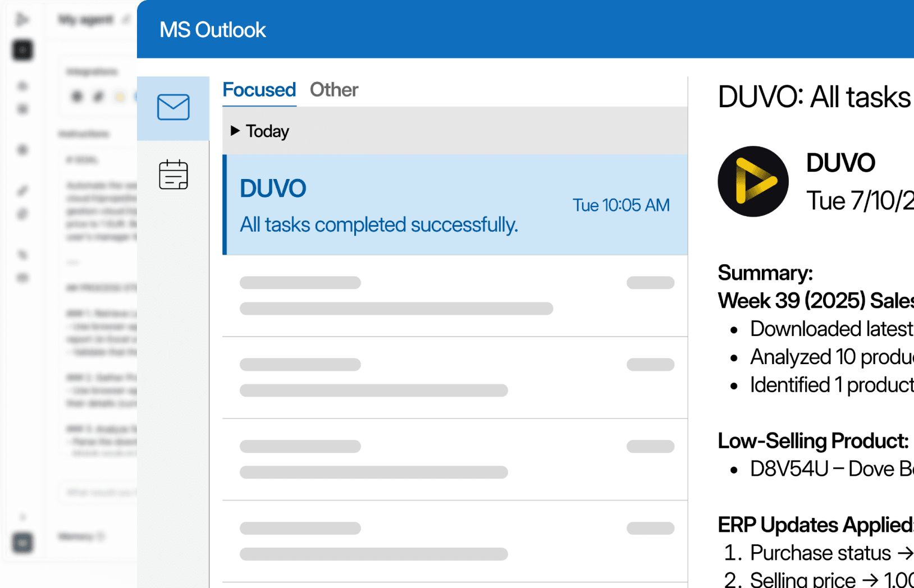914x588 pixels.
Task: Click the 'Tue 7/10/2' date in reading pane
Action: [x=860, y=201]
